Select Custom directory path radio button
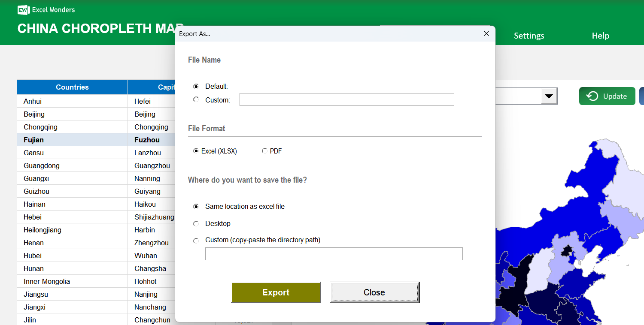 pos(196,241)
